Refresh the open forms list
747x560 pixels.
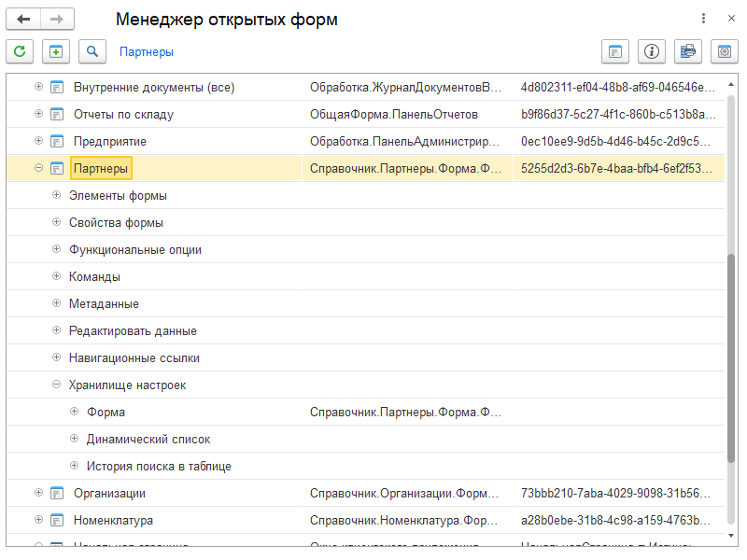tap(20, 51)
